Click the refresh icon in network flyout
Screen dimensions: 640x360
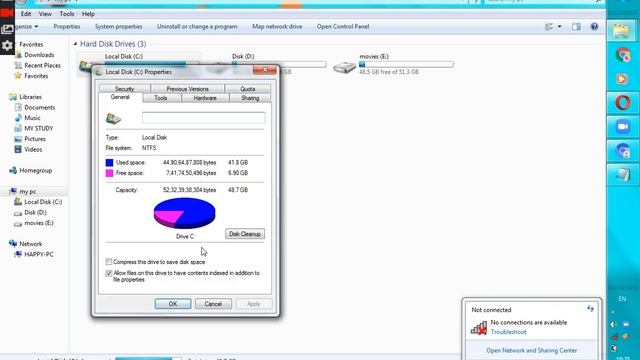point(590,309)
